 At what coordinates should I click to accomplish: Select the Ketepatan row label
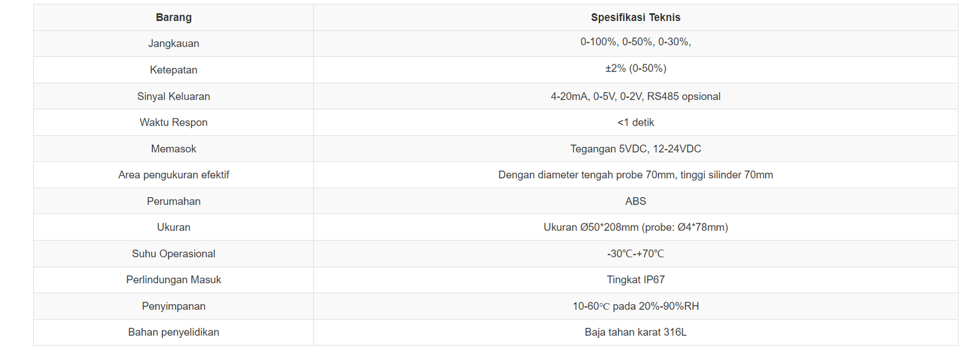pyautogui.click(x=173, y=70)
